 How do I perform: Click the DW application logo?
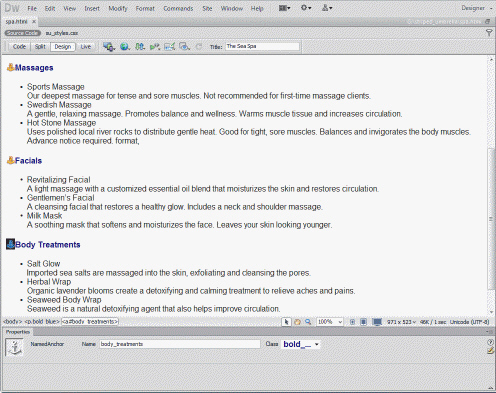pyautogui.click(x=12, y=8)
